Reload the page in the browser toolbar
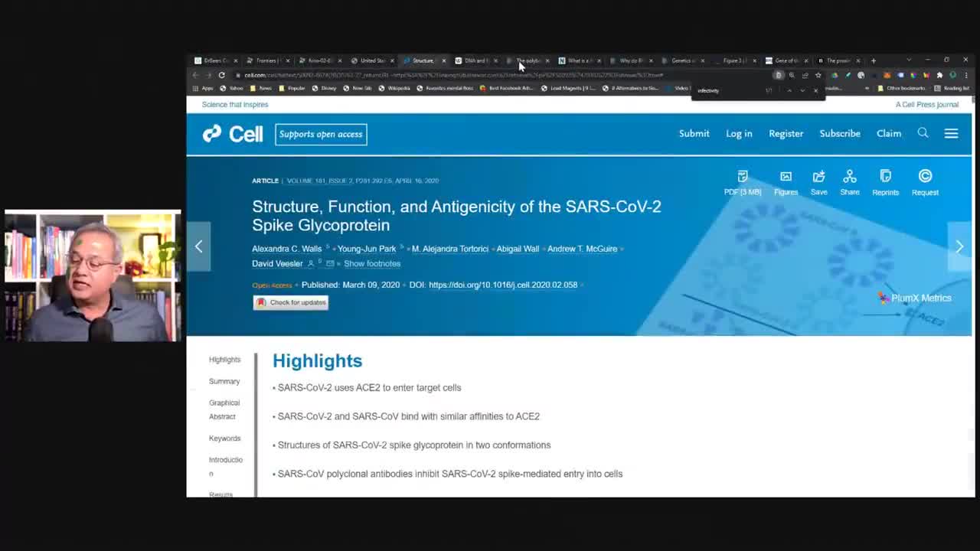Screen dimensions: 980x551 (x=221, y=75)
